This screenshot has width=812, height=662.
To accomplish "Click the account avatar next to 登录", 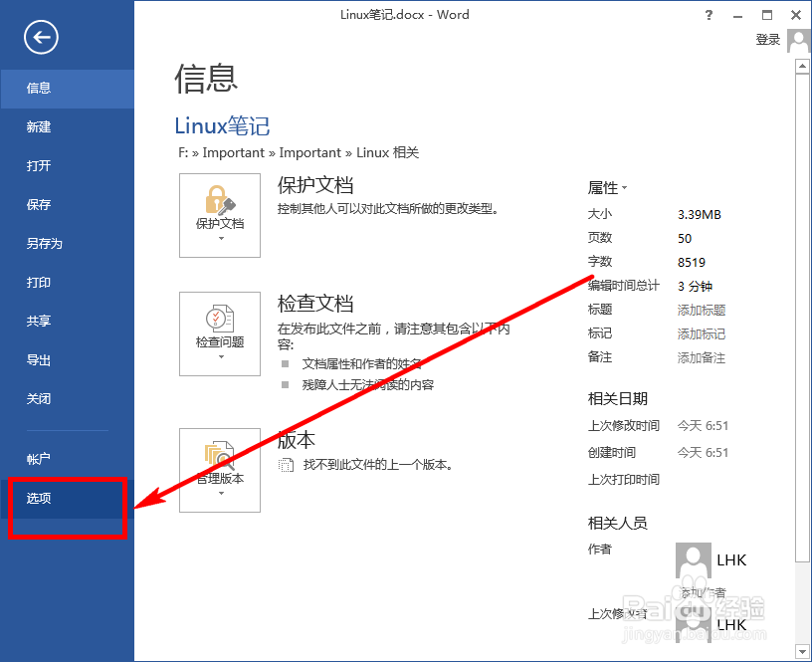I will tap(798, 41).
